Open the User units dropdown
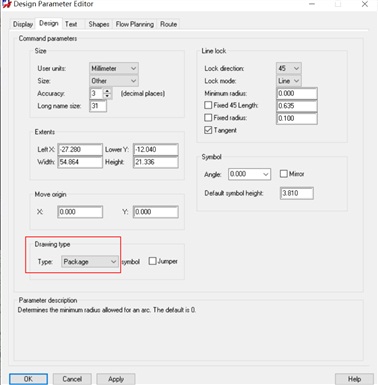Screen dimensions: 378x385 point(114,68)
